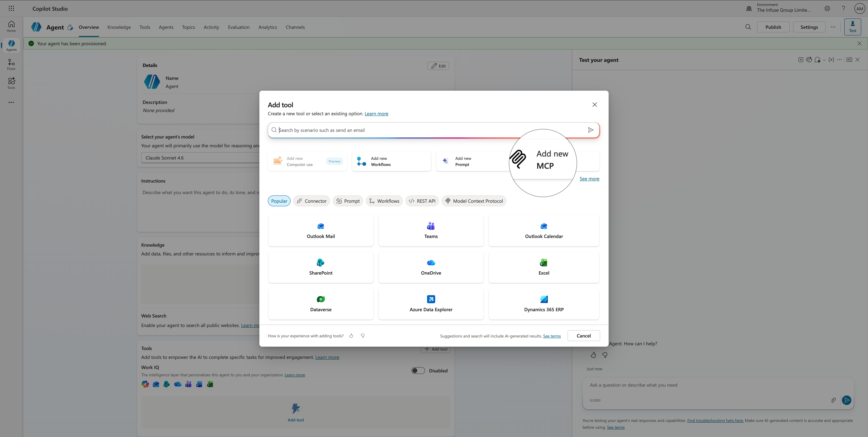Close the Add tool dialog
The image size is (868, 437).
tap(595, 105)
